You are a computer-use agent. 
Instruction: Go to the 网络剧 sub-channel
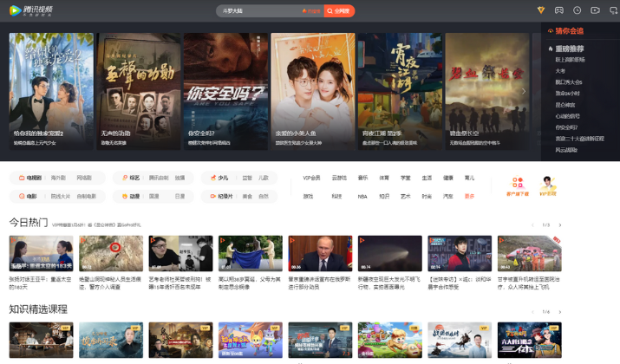point(84,178)
